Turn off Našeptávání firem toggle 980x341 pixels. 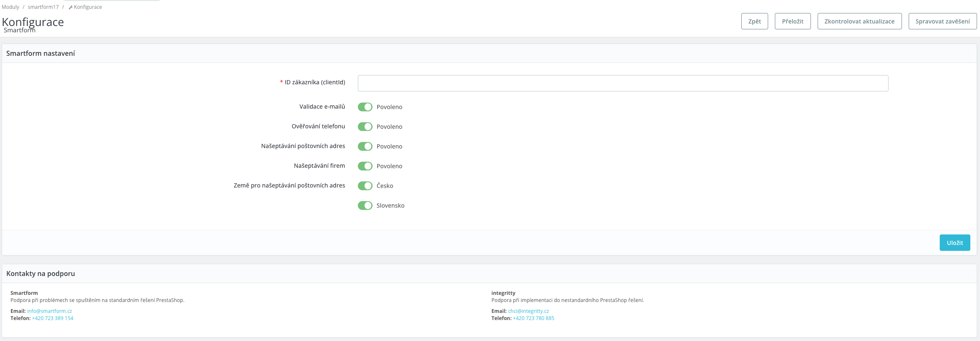click(x=365, y=166)
